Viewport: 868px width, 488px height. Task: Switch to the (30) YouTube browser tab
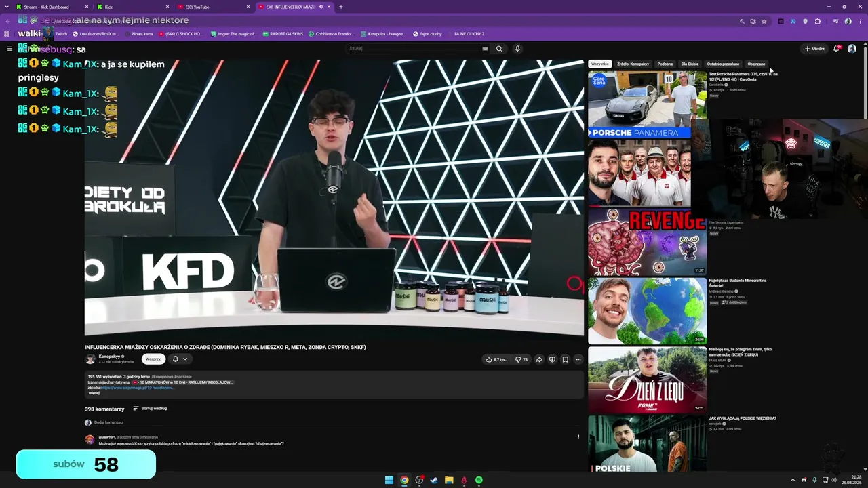213,7
